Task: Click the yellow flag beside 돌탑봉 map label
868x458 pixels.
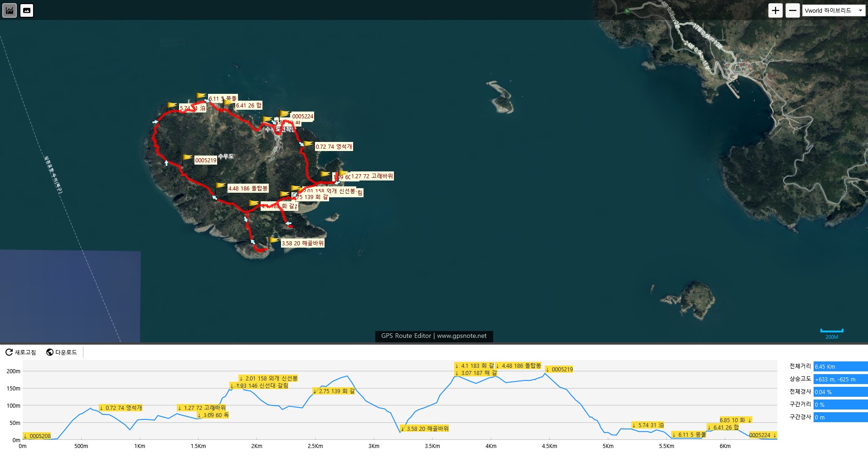Action: click(221, 185)
